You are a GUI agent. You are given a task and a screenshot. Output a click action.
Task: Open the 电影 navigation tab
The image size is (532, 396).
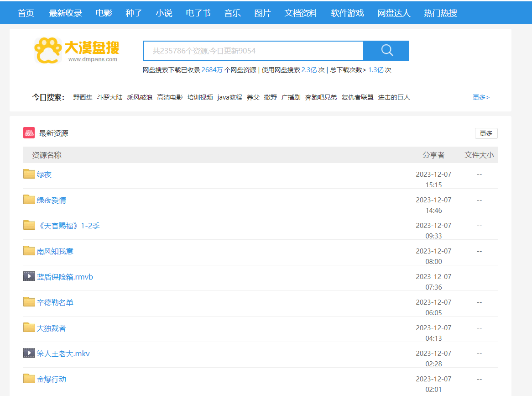pyautogui.click(x=104, y=13)
